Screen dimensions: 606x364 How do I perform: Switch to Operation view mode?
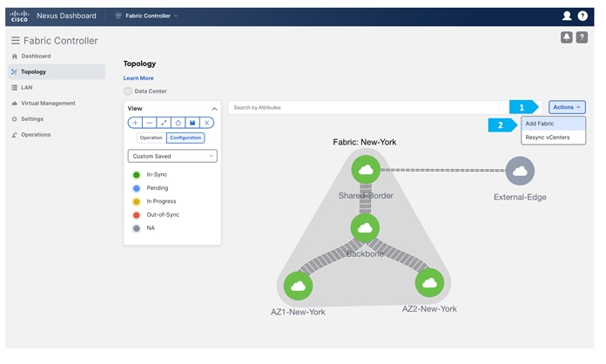(151, 138)
